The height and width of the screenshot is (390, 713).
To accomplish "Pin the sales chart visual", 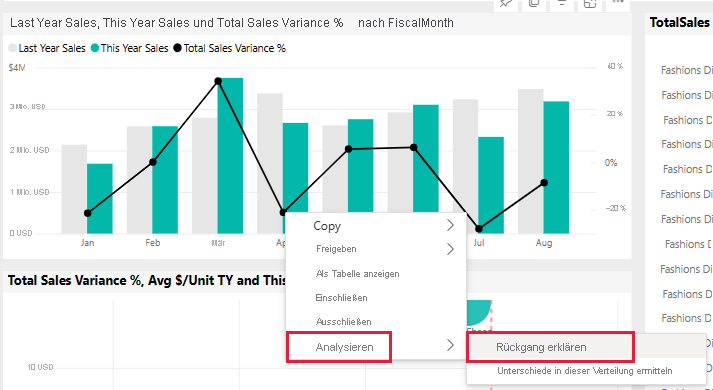I will [506, 4].
